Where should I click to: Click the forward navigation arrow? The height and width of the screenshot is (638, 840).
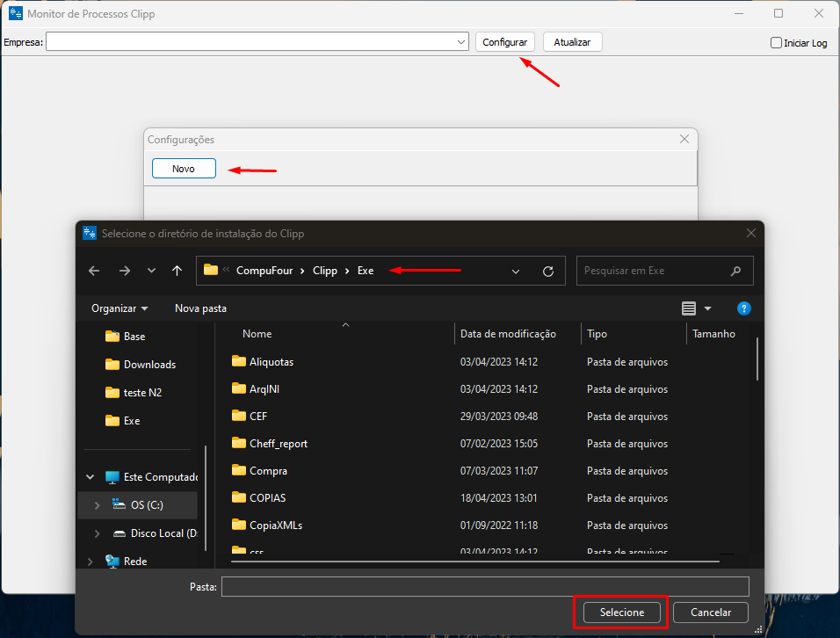(x=124, y=272)
